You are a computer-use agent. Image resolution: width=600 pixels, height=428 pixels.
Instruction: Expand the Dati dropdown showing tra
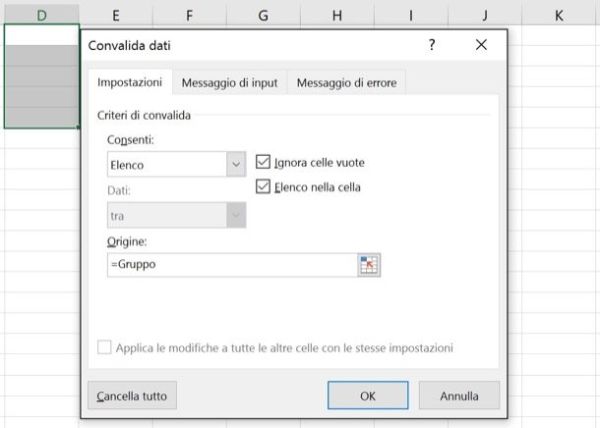(236, 214)
